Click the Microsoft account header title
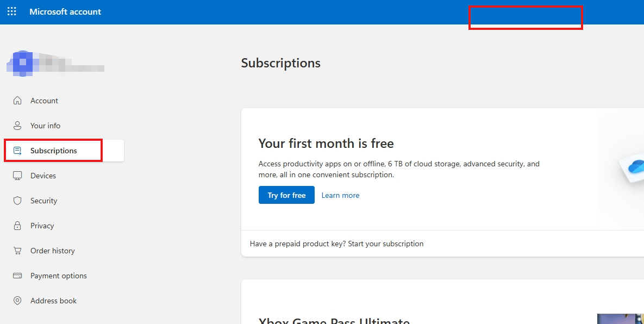This screenshot has width=644, height=324. pyautogui.click(x=65, y=12)
